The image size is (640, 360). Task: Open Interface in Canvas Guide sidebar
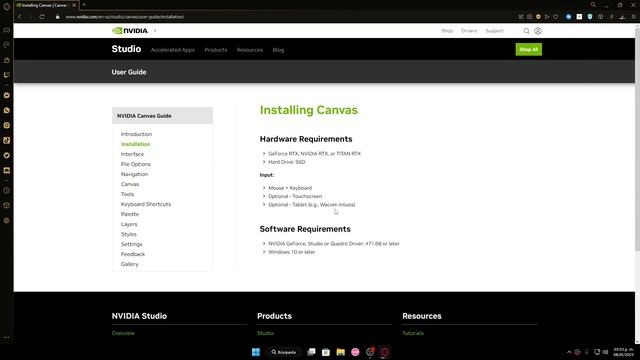click(132, 154)
